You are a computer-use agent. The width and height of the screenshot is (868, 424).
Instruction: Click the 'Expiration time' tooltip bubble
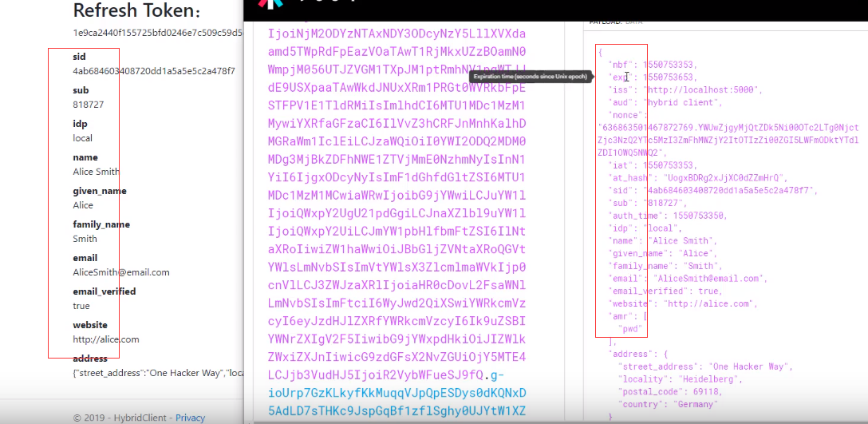530,77
